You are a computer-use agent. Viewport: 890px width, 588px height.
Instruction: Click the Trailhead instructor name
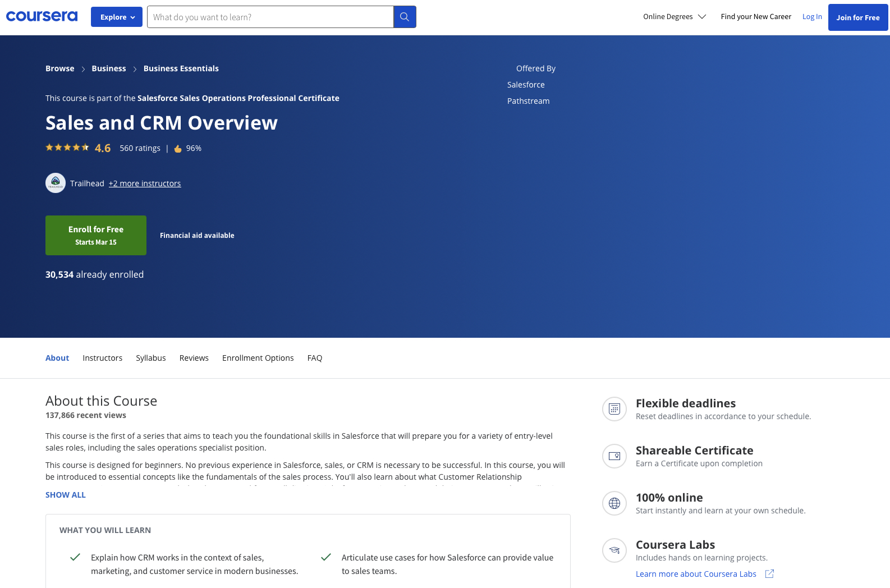87,183
